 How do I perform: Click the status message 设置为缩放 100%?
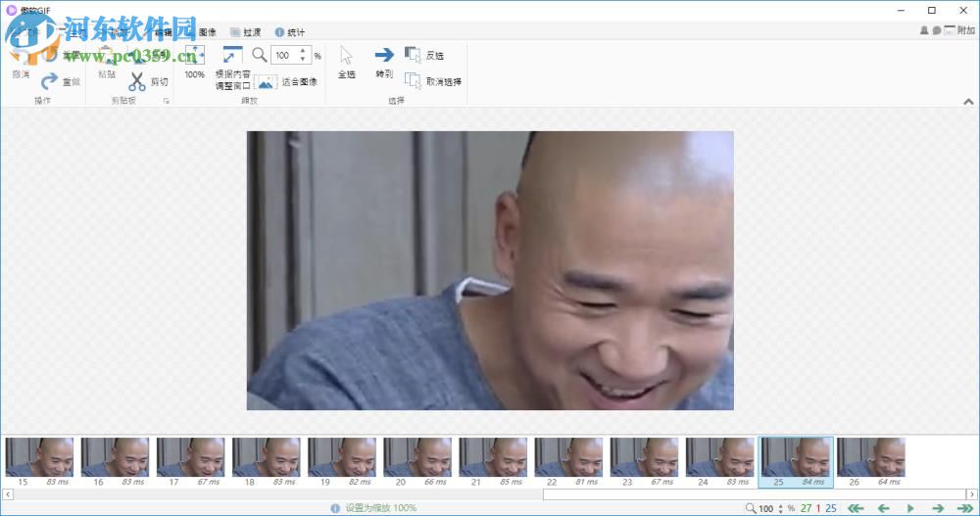381,508
